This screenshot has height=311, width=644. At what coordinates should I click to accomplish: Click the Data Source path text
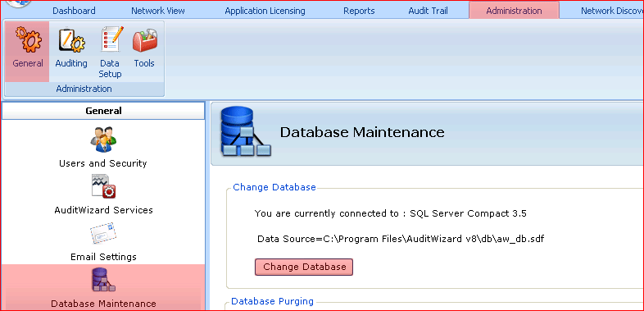point(401,239)
